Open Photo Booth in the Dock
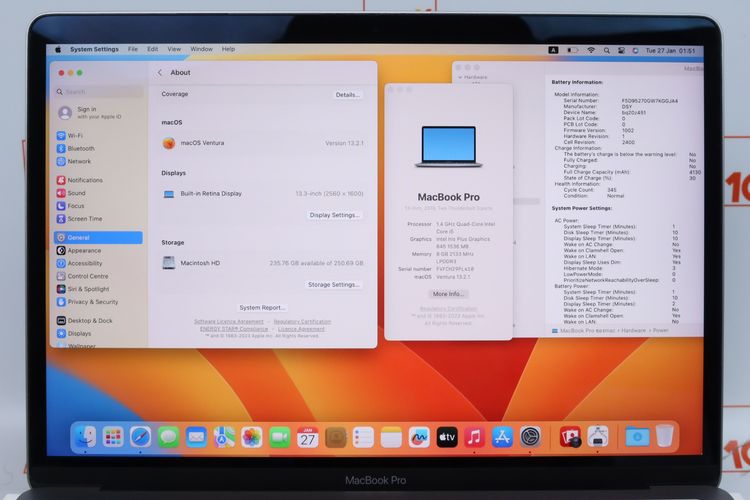The height and width of the screenshot is (500, 750). tap(570, 436)
